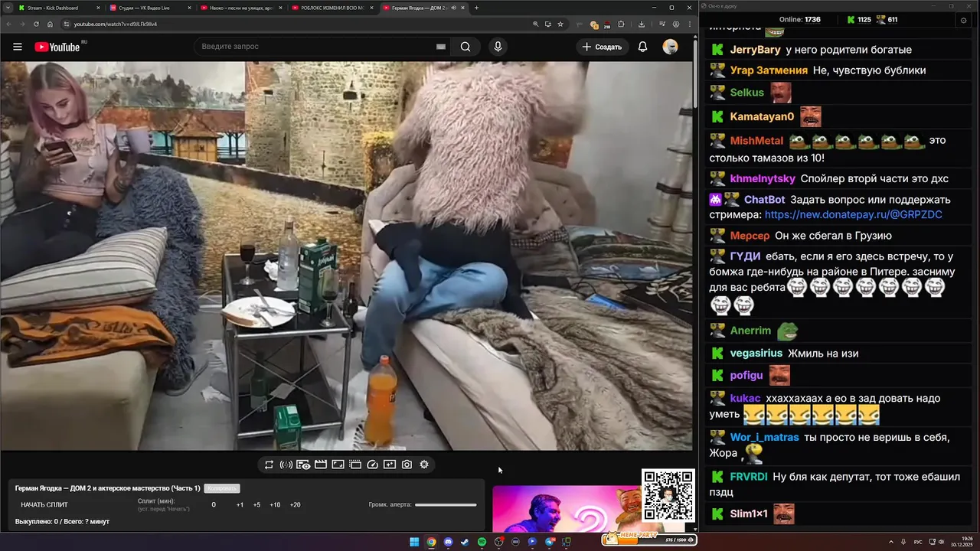Click the Копировать button by title

pos(222,488)
